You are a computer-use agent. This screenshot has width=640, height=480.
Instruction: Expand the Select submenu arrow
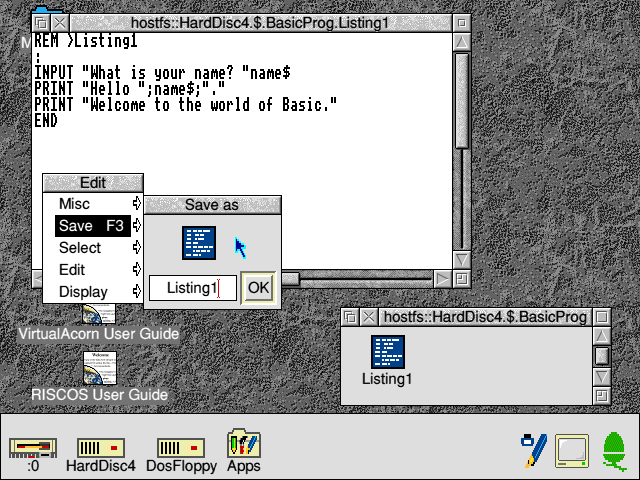137,247
